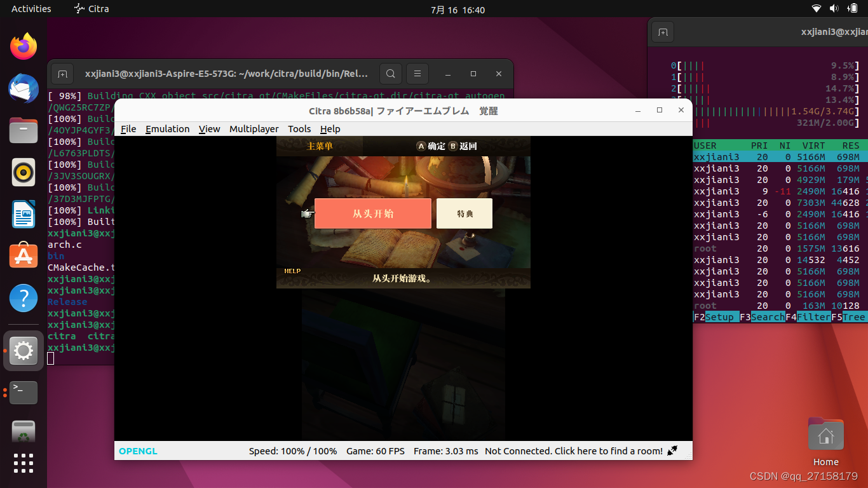Open Wi-Fi network indicator in top bar
868x488 pixels.
(817, 9)
